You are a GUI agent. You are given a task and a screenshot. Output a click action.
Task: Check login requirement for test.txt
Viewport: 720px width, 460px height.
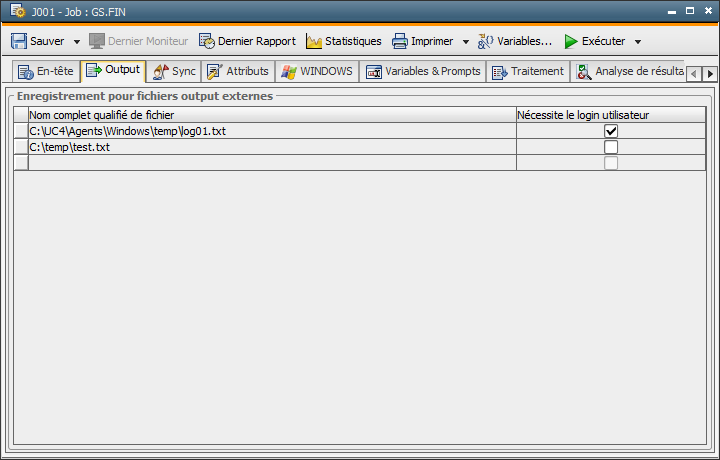pos(611,147)
